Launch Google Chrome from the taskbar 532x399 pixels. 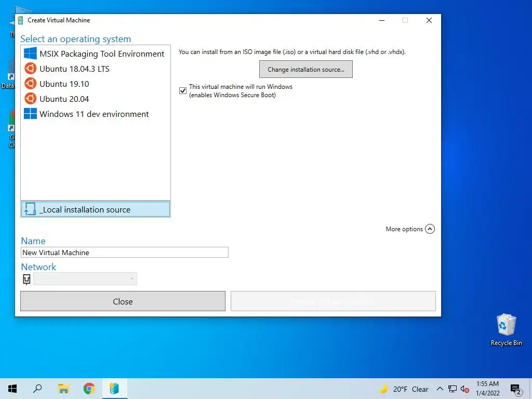89,389
